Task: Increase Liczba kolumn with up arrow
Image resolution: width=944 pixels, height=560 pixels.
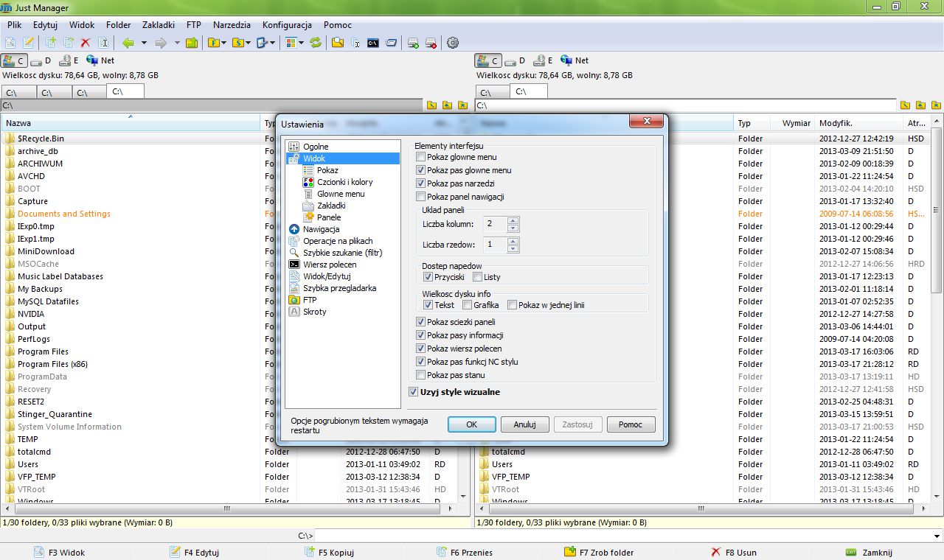Action: [513, 220]
